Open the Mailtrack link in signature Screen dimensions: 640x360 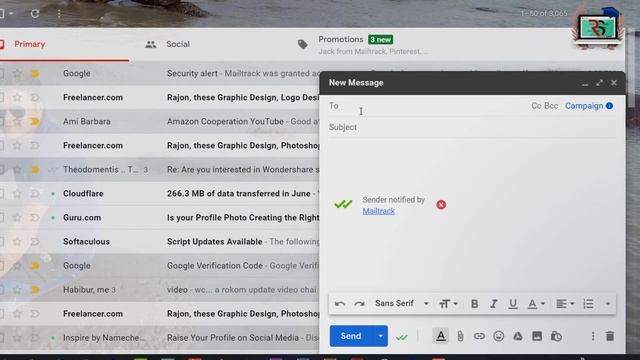pos(378,211)
